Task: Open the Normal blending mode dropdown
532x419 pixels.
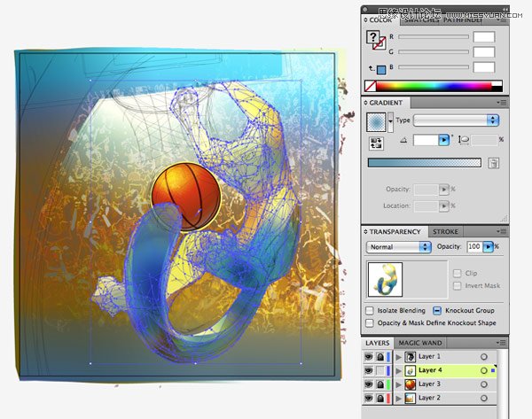Action: coord(399,247)
